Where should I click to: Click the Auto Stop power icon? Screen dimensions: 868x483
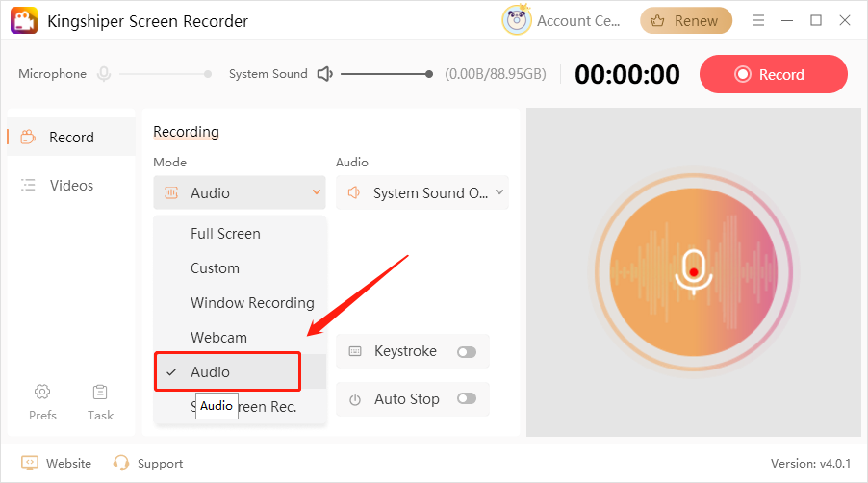click(x=355, y=399)
